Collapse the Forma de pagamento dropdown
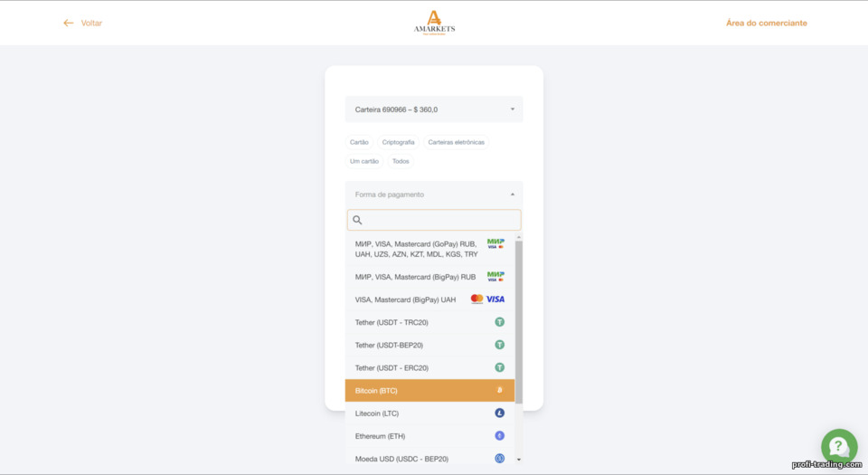This screenshot has height=475, width=868. tap(434, 195)
